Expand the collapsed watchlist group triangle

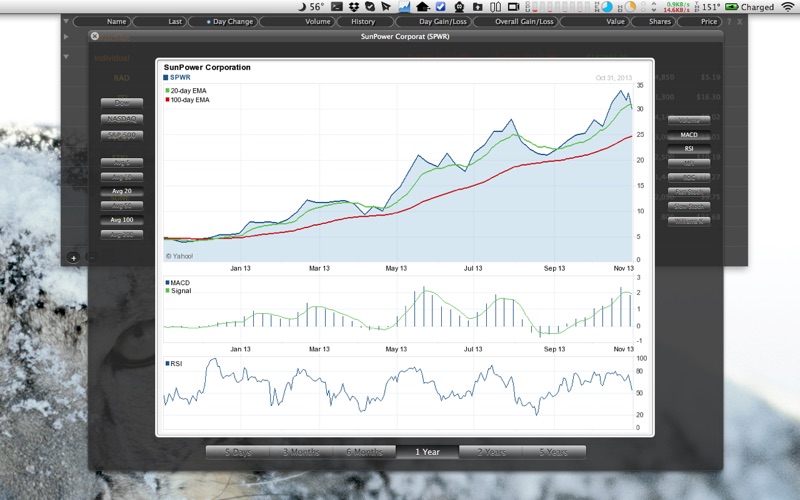point(66,37)
